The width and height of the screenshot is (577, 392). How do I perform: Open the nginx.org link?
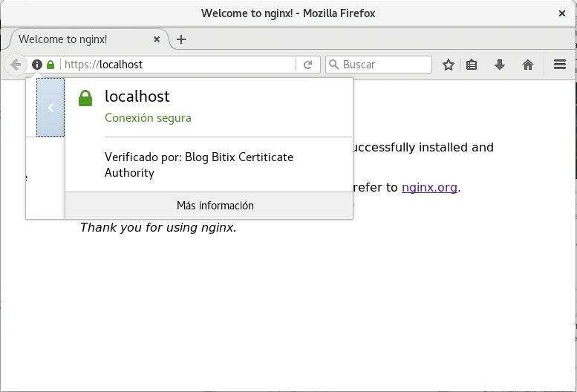(x=429, y=187)
